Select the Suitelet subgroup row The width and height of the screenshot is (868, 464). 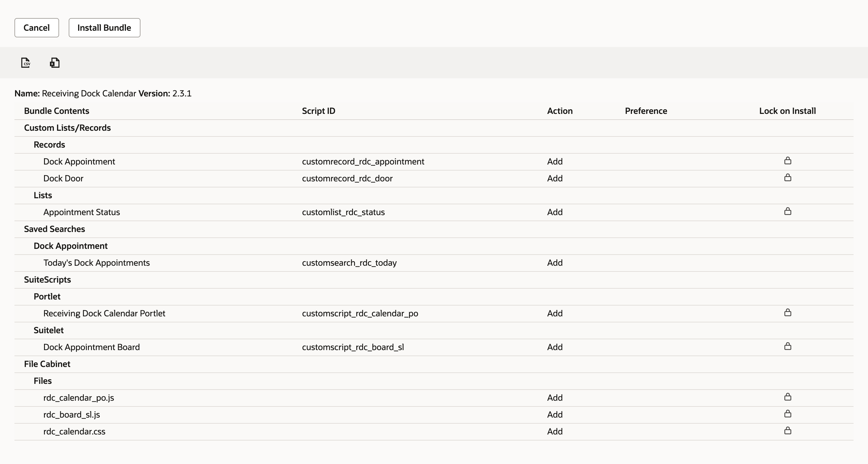(434, 330)
